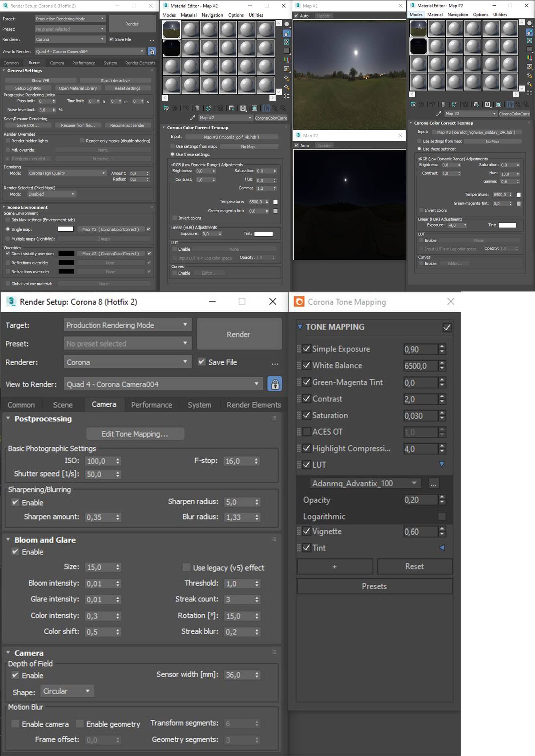Screen dimensions: 535x756
Task: Click the LUT browse ellipsis button in Tone Mapping
Action: point(433,484)
